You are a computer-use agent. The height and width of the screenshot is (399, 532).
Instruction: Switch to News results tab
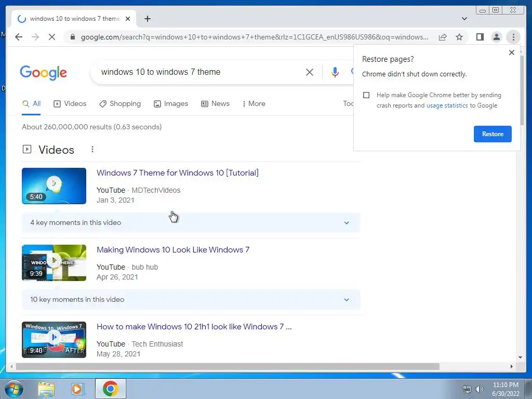coord(215,104)
